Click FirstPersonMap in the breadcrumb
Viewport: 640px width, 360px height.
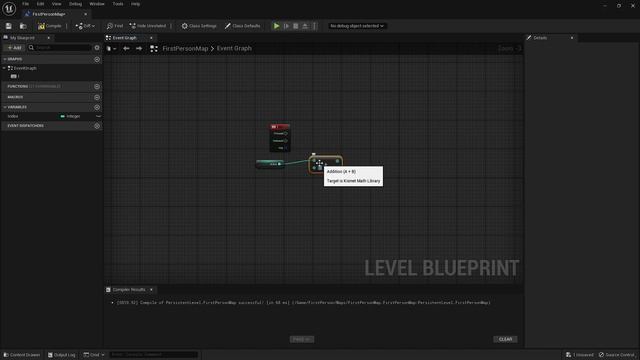pyautogui.click(x=185, y=49)
